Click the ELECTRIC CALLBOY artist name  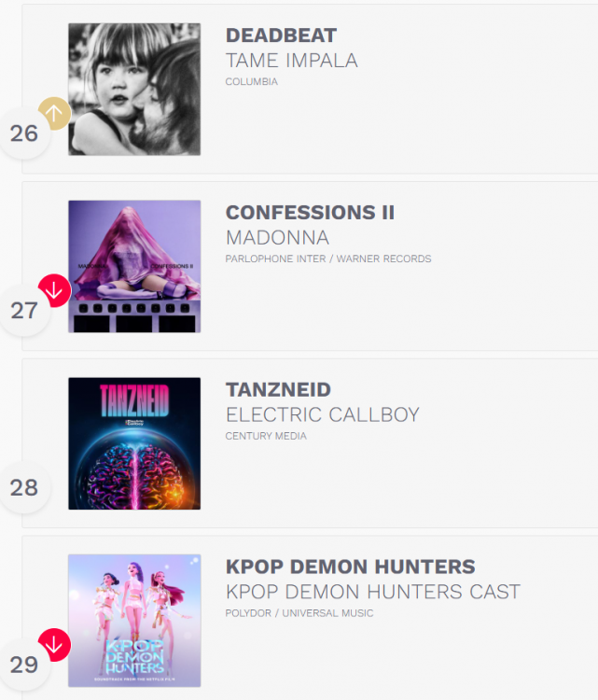[323, 414]
